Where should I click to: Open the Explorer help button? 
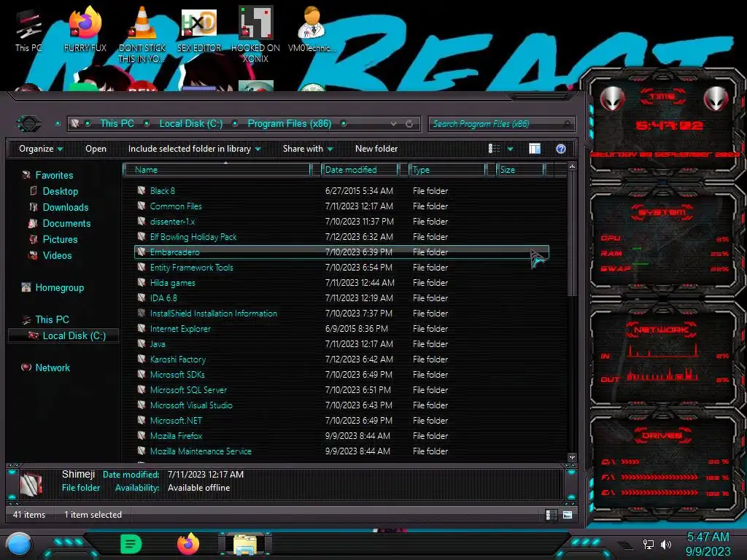(561, 149)
